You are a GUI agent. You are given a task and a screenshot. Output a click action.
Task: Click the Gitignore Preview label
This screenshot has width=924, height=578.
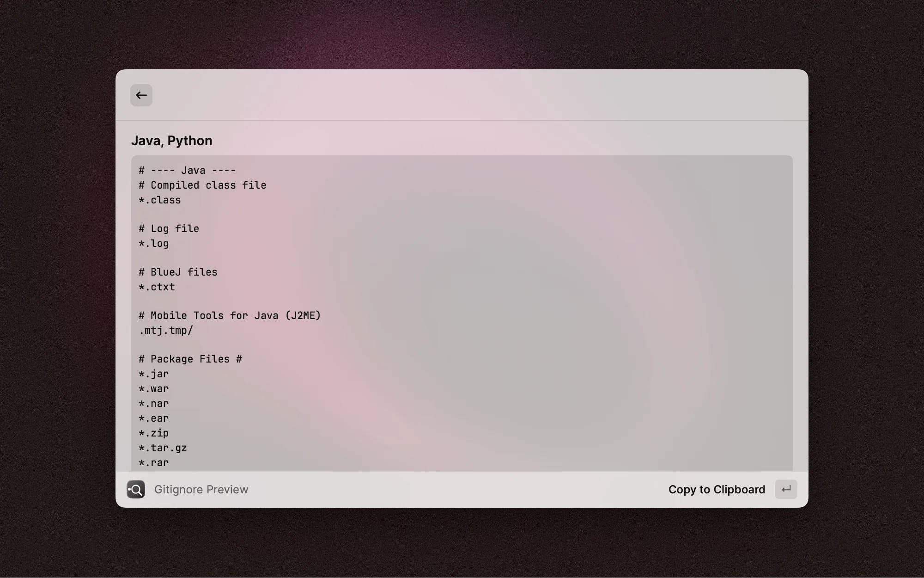tap(201, 489)
